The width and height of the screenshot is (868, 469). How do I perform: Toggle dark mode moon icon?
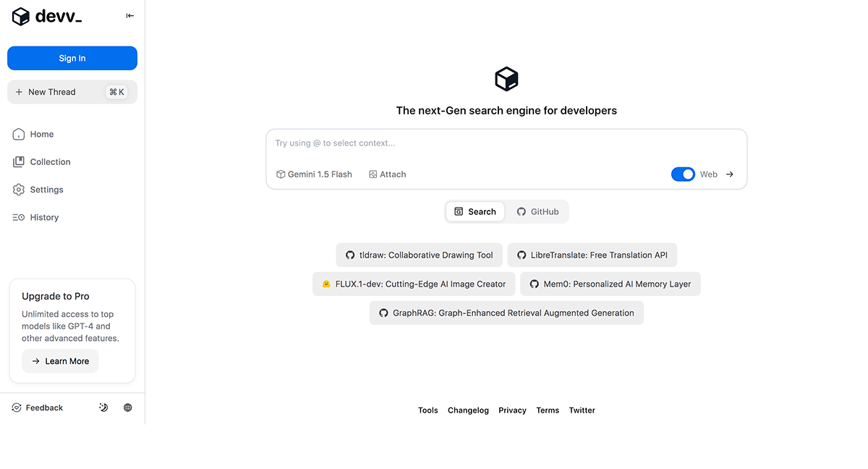coord(103,407)
